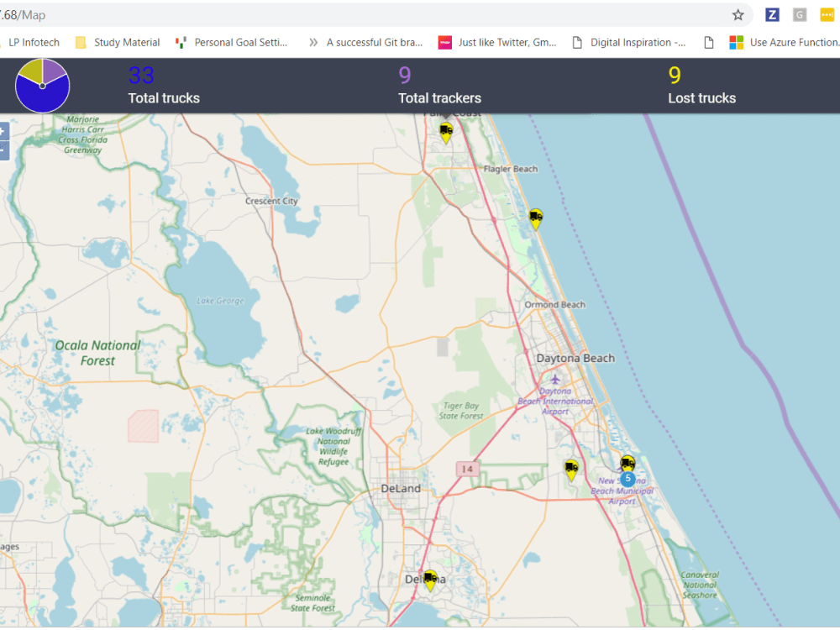
Task: Open the yellow extension icon
Action: [x=827, y=15]
